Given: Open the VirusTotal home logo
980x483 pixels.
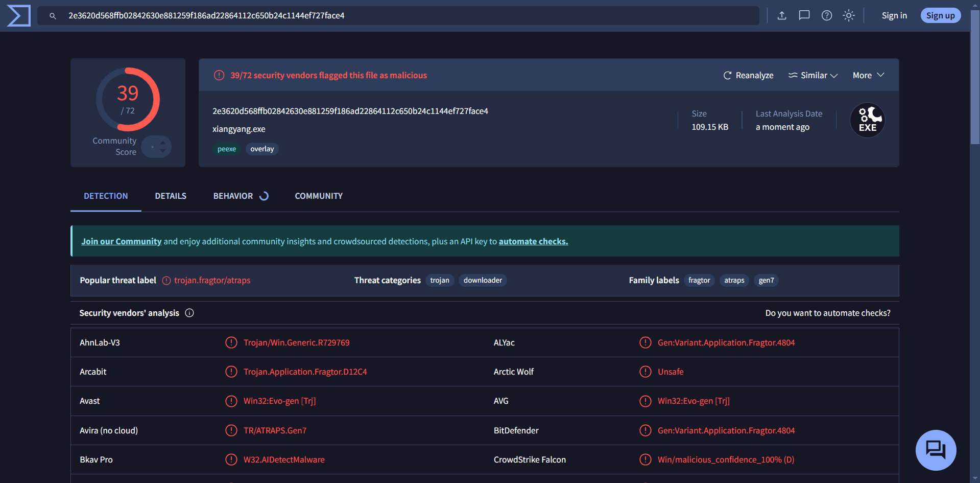Looking at the screenshot, I should pyautogui.click(x=19, y=16).
